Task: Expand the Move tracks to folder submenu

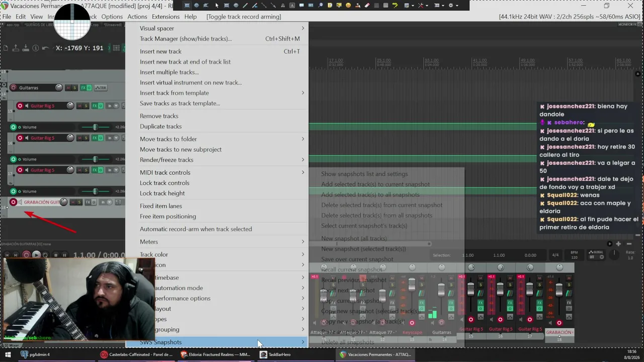Action: coord(303,139)
